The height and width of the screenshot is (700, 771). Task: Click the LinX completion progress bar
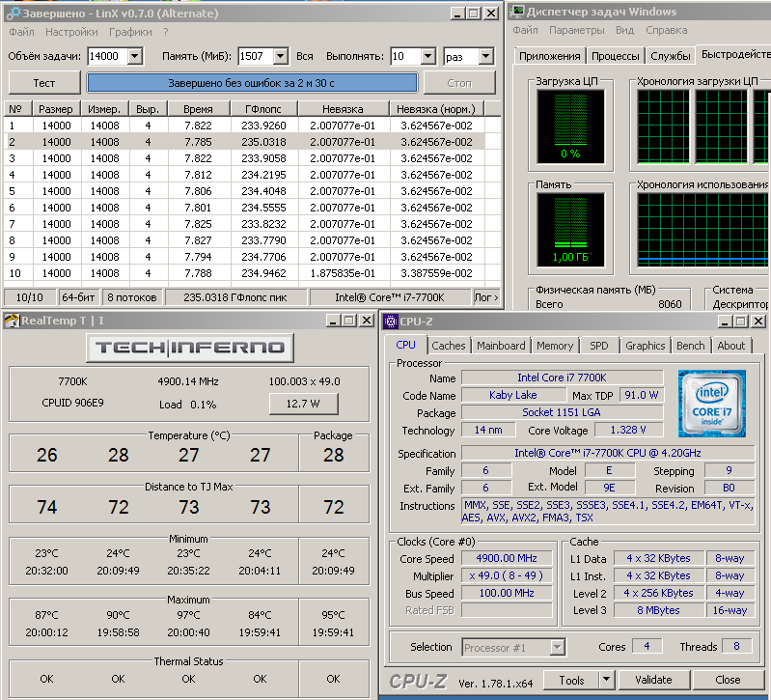(x=252, y=83)
